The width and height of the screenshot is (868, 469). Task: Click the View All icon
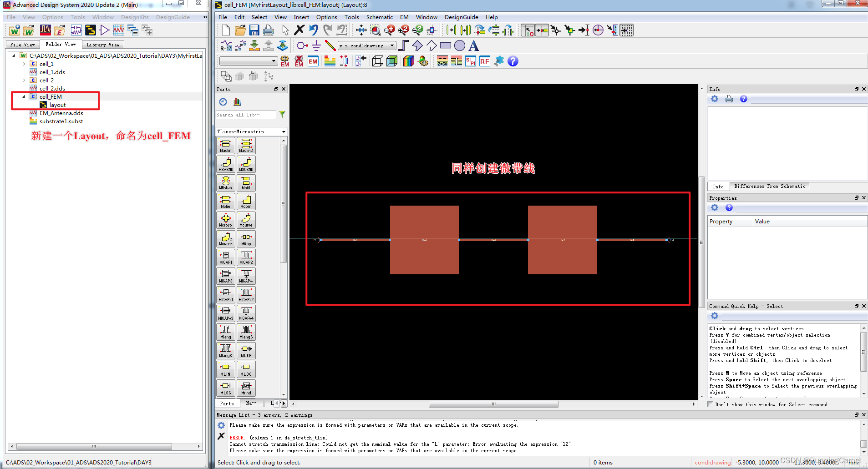[x=361, y=30]
